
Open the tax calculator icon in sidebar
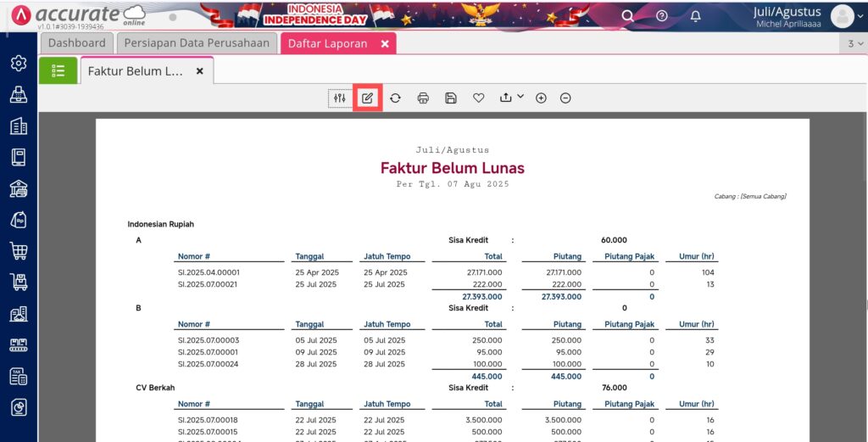(19, 377)
